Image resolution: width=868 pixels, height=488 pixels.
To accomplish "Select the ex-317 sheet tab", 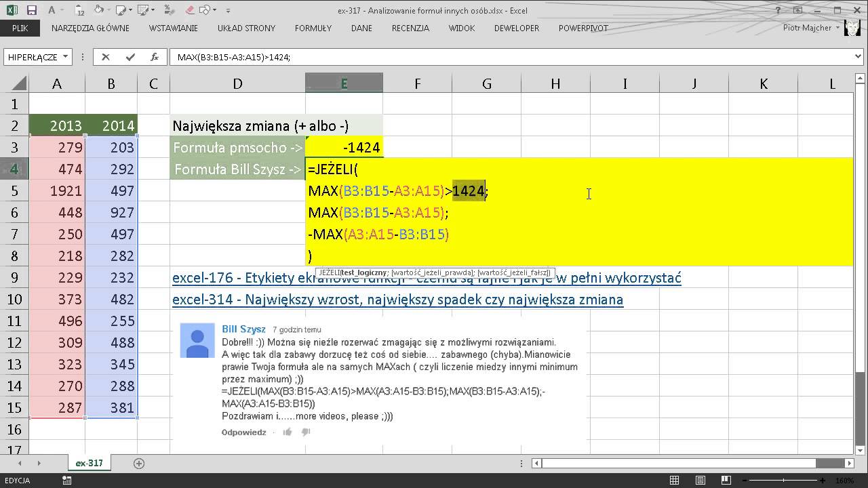I will [x=89, y=464].
